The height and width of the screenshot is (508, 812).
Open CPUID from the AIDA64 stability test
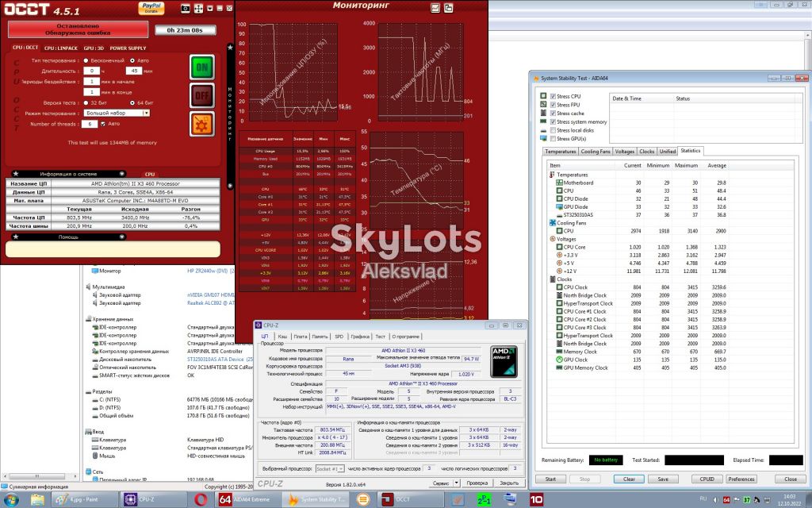pos(707,479)
